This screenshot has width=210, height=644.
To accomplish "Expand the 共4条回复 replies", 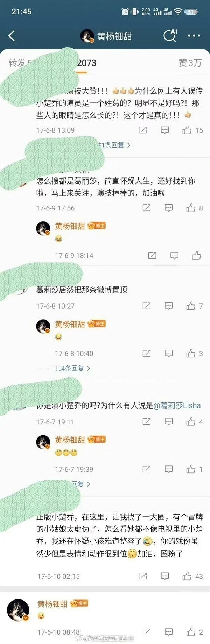I will click(x=72, y=368).
